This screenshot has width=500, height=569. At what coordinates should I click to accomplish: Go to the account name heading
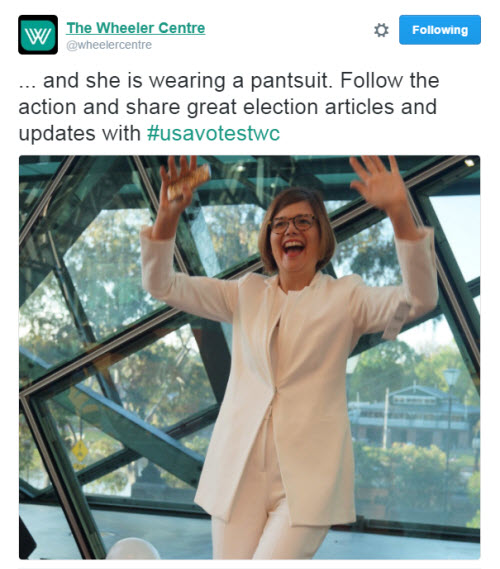pyautogui.click(x=136, y=28)
